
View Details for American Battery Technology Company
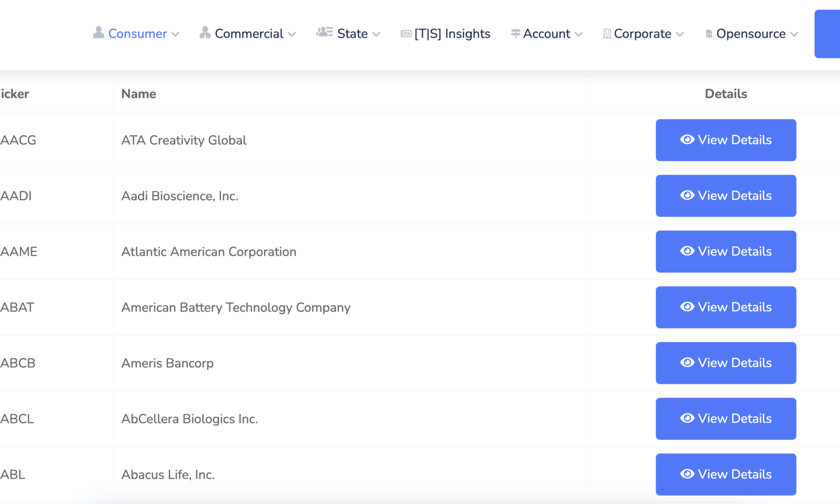click(x=726, y=307)
